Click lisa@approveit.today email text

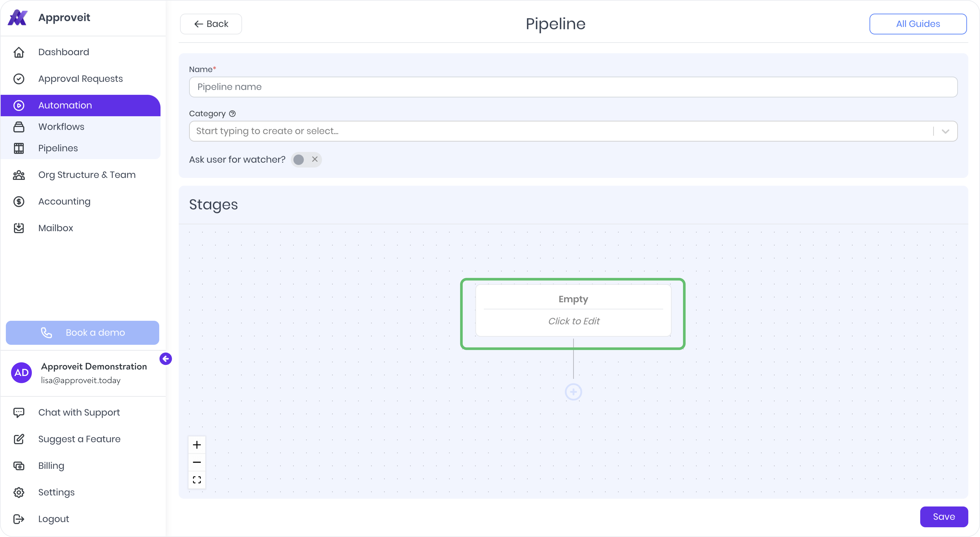(x=81, y=380)
